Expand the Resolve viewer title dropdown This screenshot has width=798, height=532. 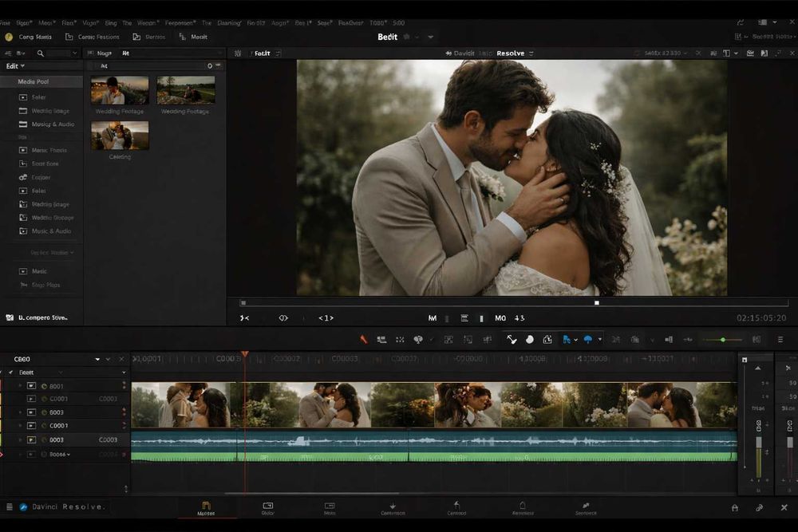pyautogui.click(x=531, y=53)
